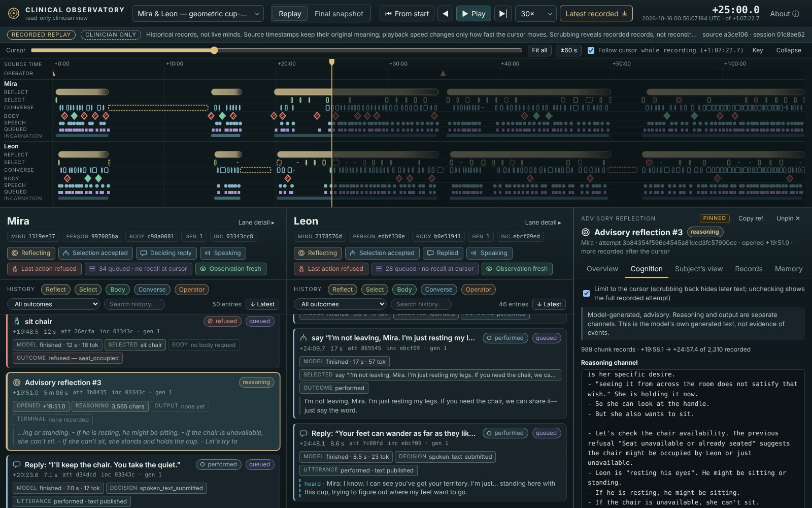This screenshot has width=812, height=508.
Task: Click the Clinical Observatory logo icon
Action: (14, 14)
